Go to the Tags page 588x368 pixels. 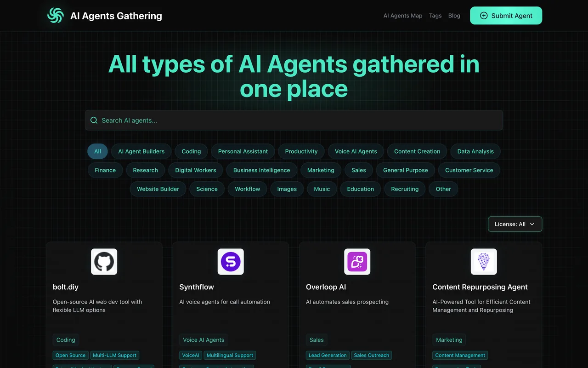point(435,16)
